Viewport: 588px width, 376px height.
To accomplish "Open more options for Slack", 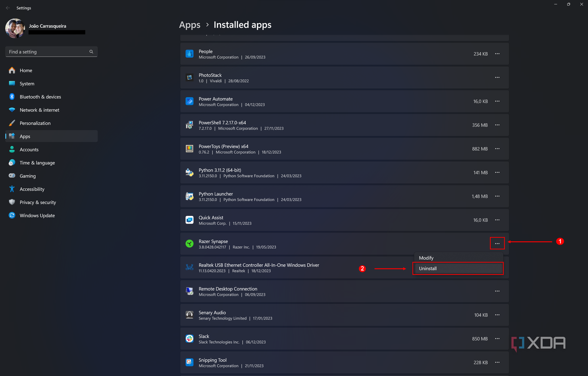I will pyautogui.click(x=497, y=339).
